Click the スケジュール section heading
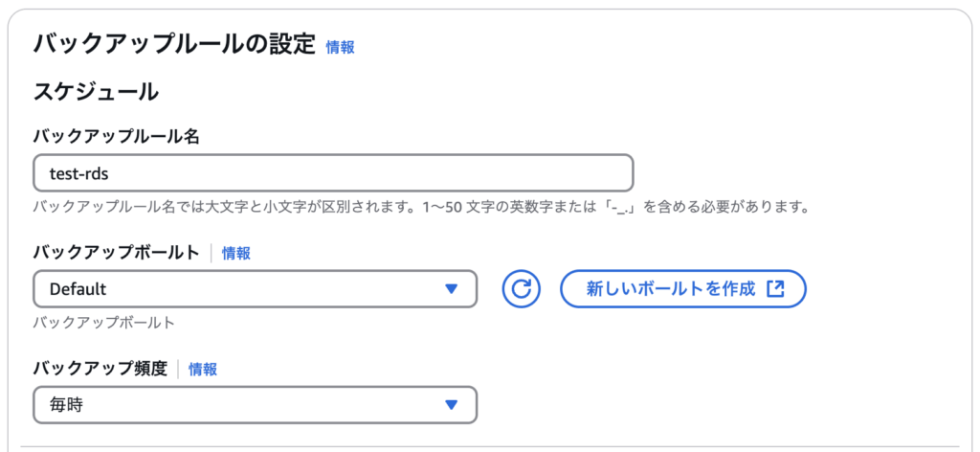 pyautogui.click(x=96, y=93)
